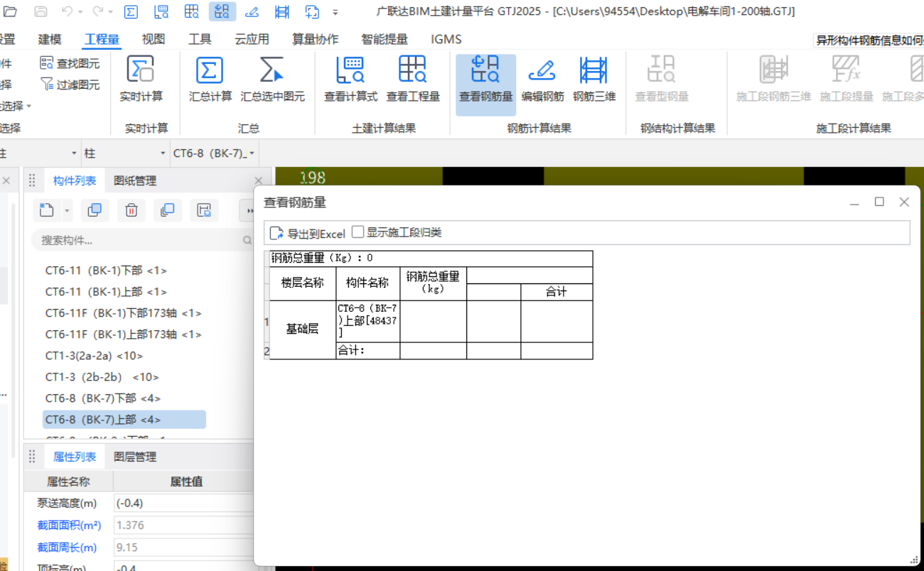This screenshot has height=571, width=924.
Task: Click the 泵送高度 value field (-0.4)
Action: 183,503
